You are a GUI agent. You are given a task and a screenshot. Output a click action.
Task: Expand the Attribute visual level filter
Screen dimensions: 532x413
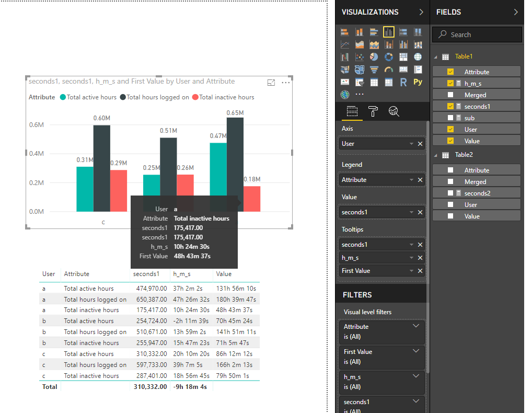416,326
